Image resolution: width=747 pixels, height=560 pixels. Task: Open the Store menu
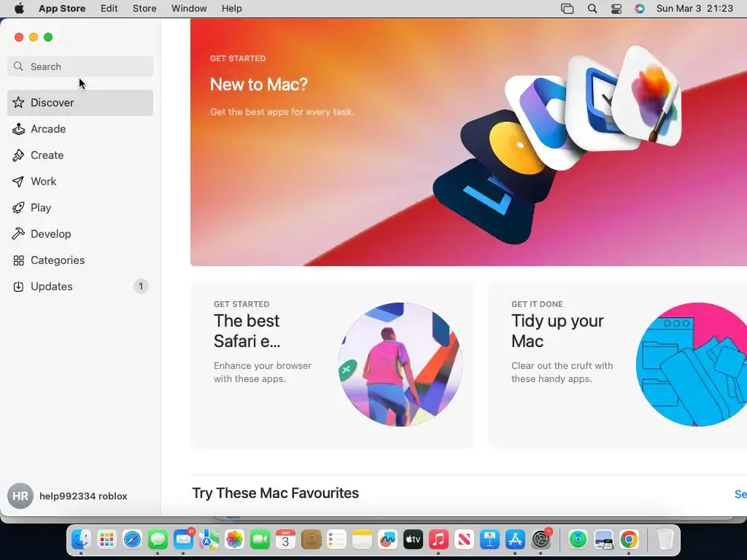[144, 9]
